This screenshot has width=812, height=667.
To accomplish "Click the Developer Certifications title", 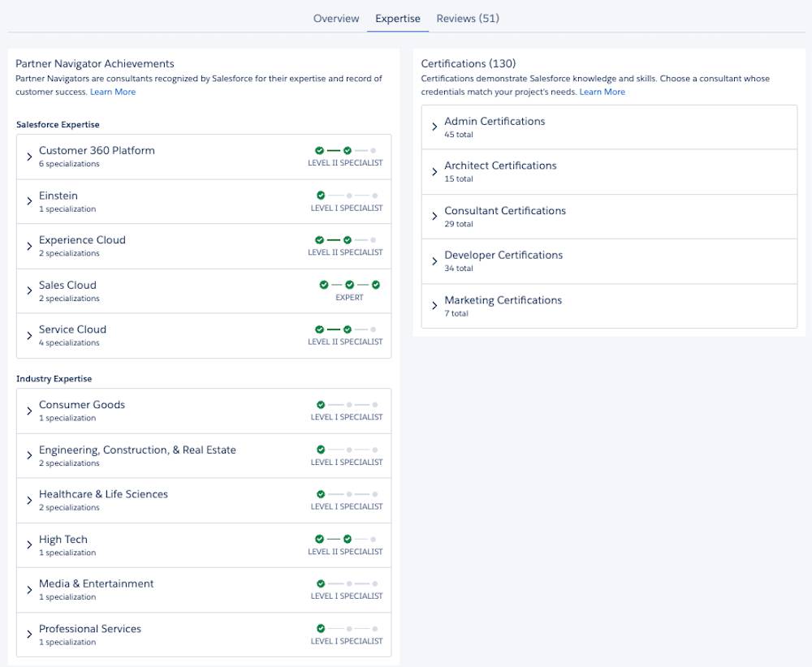I will [503, 255].
